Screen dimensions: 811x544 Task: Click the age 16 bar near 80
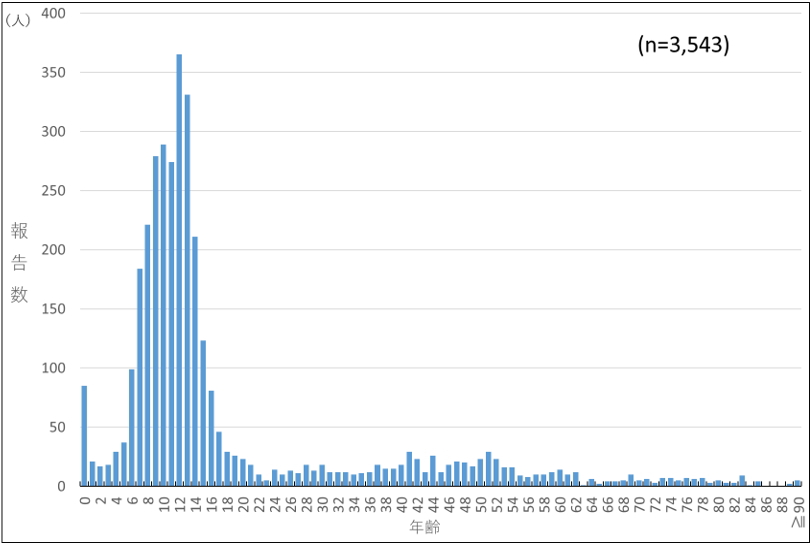pos(211,438)
